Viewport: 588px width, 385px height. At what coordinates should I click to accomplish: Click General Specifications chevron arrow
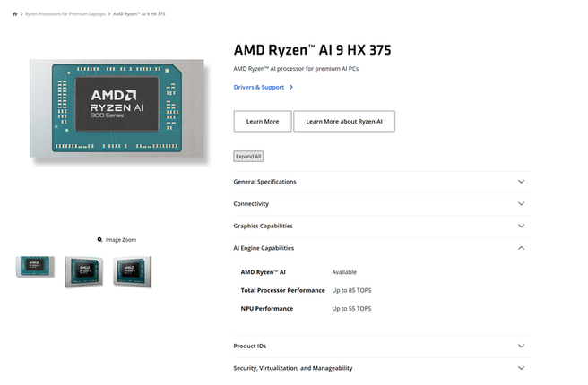click(x=522, y=182)
